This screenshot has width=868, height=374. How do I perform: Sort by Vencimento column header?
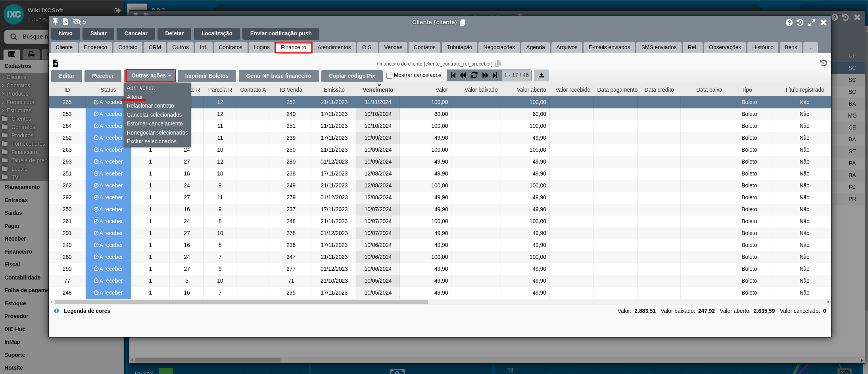(378, 90)
